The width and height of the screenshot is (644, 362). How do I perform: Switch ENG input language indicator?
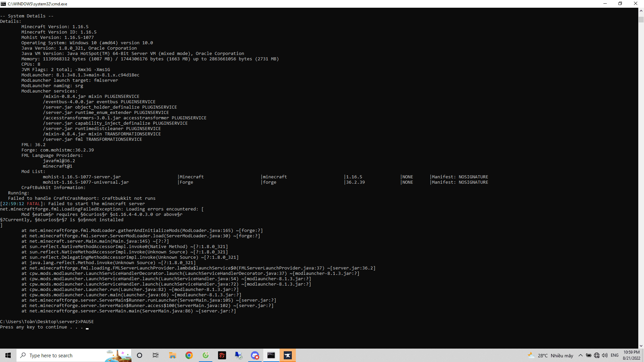[x=614, y=355]
